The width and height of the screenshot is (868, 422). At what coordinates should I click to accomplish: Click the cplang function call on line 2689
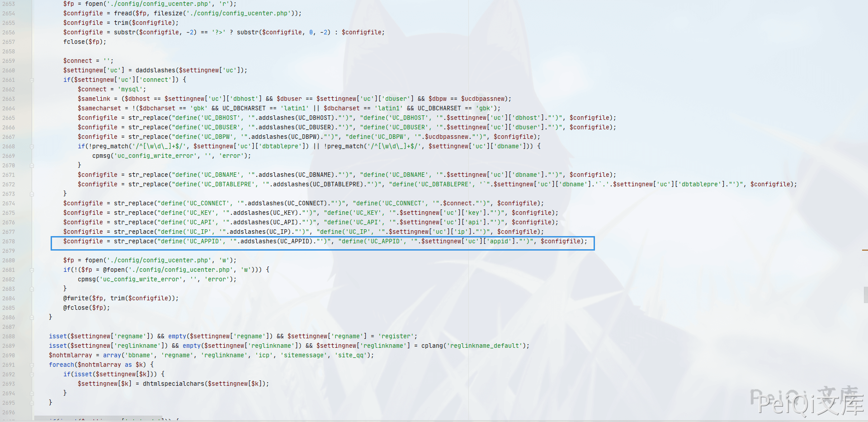pos(432,346)
